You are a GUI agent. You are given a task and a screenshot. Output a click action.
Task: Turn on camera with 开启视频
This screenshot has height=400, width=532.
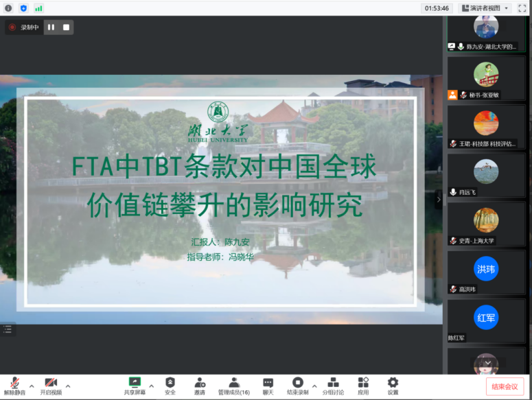click(x=51, y=386)
